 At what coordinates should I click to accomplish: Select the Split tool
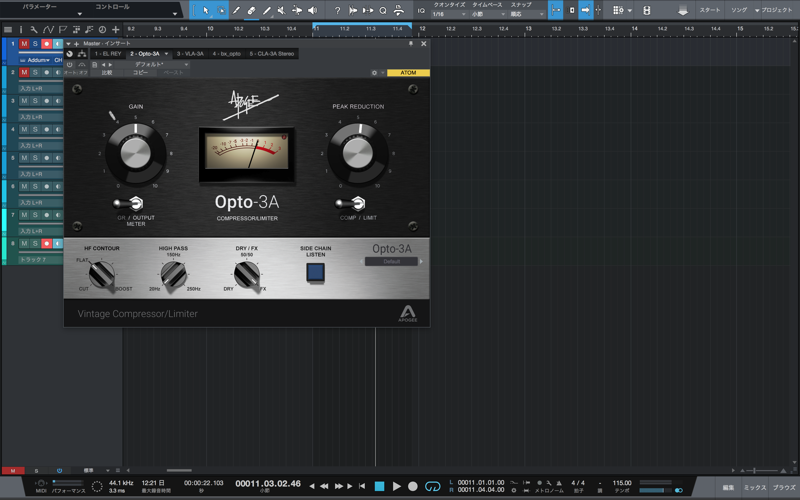(236, 10)
